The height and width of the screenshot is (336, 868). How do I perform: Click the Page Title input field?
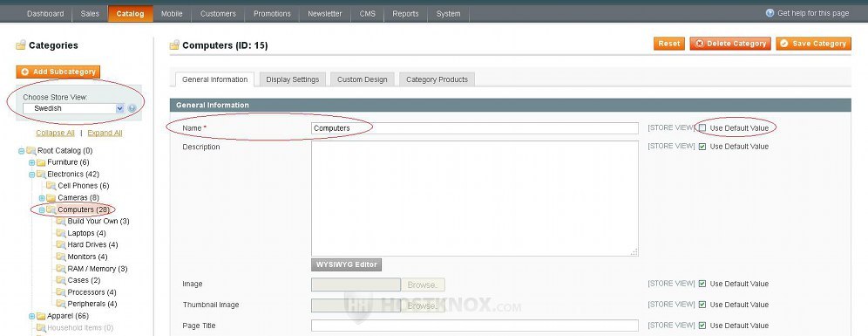(475, 326)
